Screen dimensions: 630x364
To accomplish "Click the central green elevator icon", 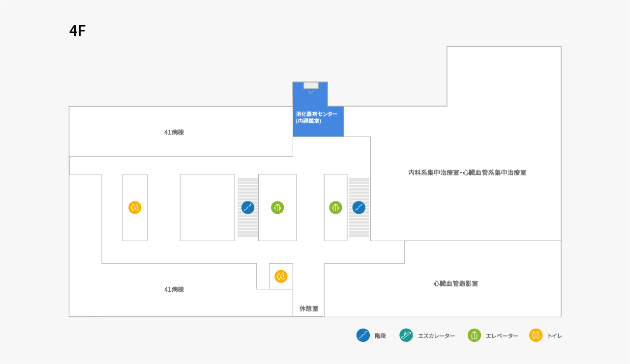I will tap(277, 207).
